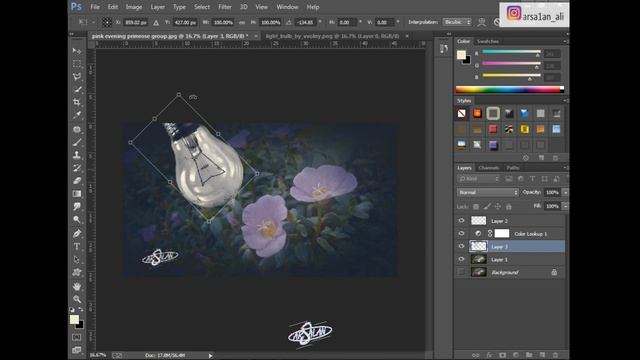This screenshot has width=640, height=360.
Task: Select the Dodge tool
Action: [76, 220]
